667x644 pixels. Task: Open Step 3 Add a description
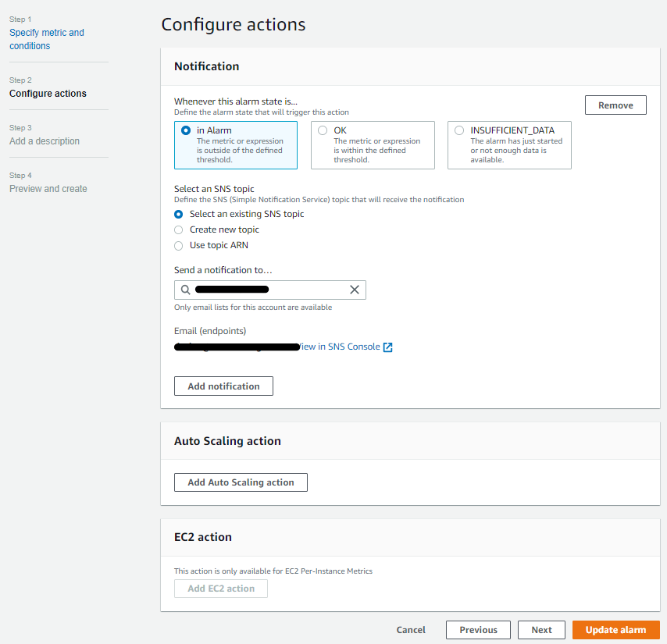coord(45,141)
